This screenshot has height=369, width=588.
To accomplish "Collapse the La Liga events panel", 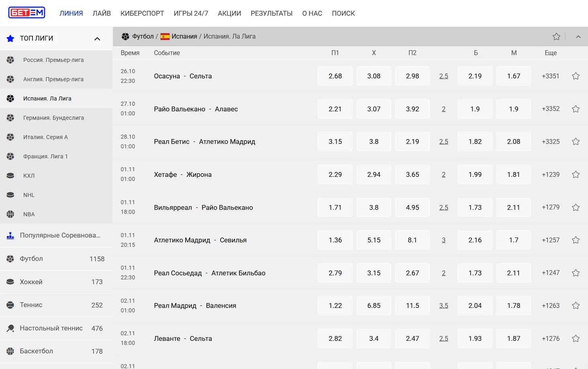I will point(578,37).
